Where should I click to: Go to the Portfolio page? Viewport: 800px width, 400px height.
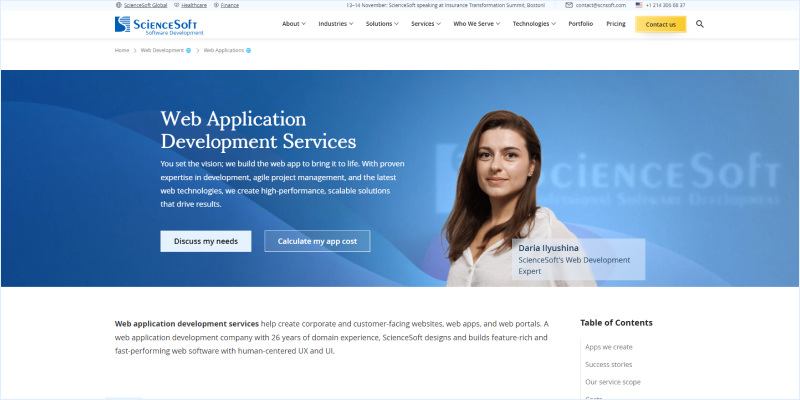(580, 24)
